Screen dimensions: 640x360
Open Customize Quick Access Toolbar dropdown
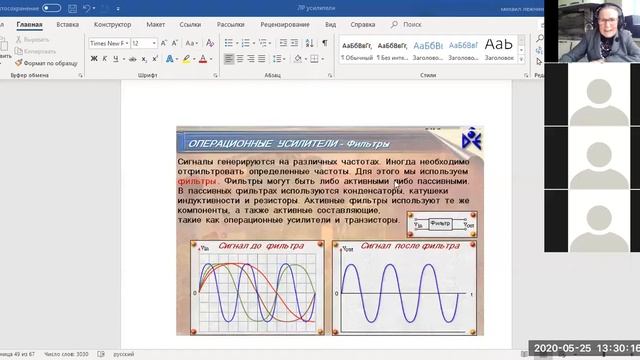(x=118, y=9)
